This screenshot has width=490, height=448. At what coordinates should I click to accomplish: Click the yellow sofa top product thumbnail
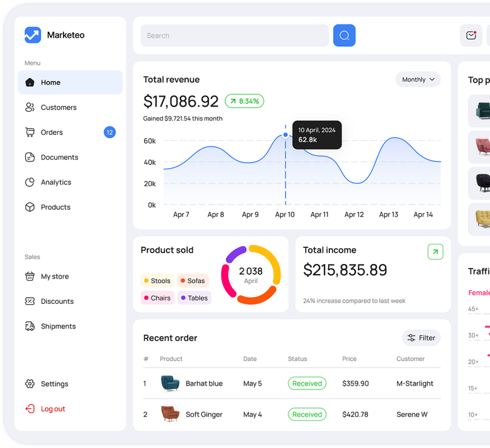tap(483, 219)
